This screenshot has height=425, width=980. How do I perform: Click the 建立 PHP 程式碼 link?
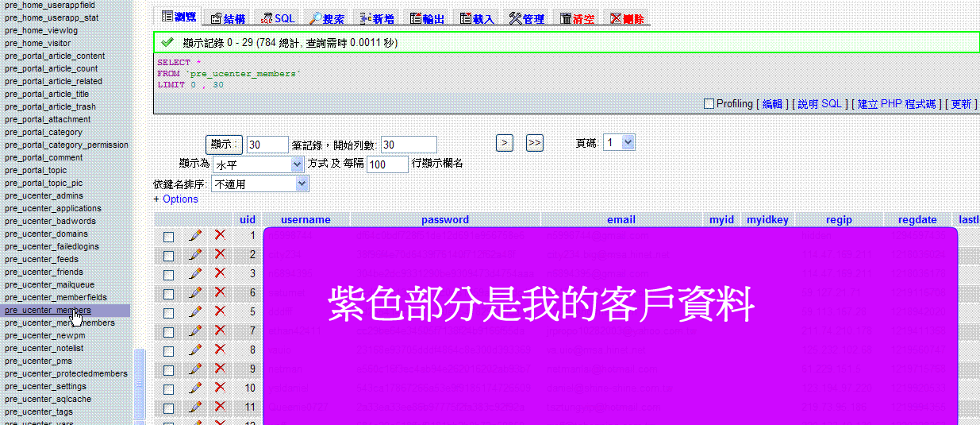point(897,104)
